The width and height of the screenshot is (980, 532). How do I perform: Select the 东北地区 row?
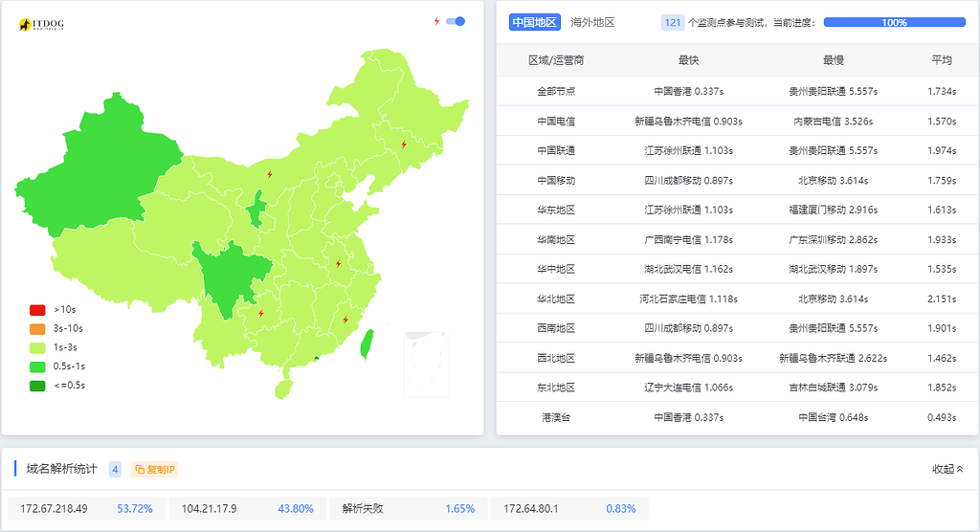(738, 388)
